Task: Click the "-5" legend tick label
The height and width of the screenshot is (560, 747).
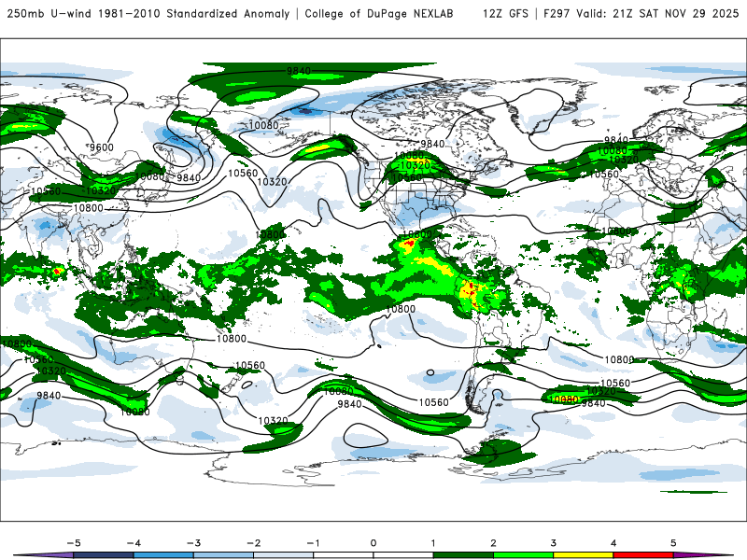Action: [74, 543]
